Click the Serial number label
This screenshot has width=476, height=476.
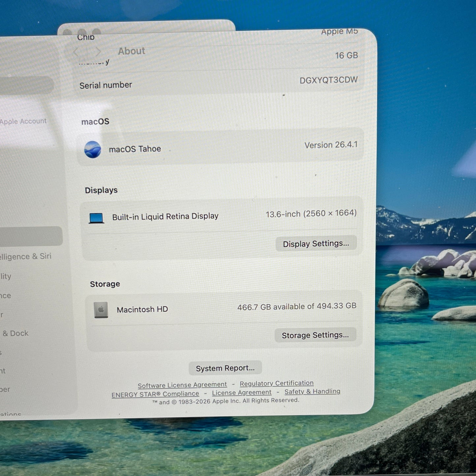click(x=106, y=85)
